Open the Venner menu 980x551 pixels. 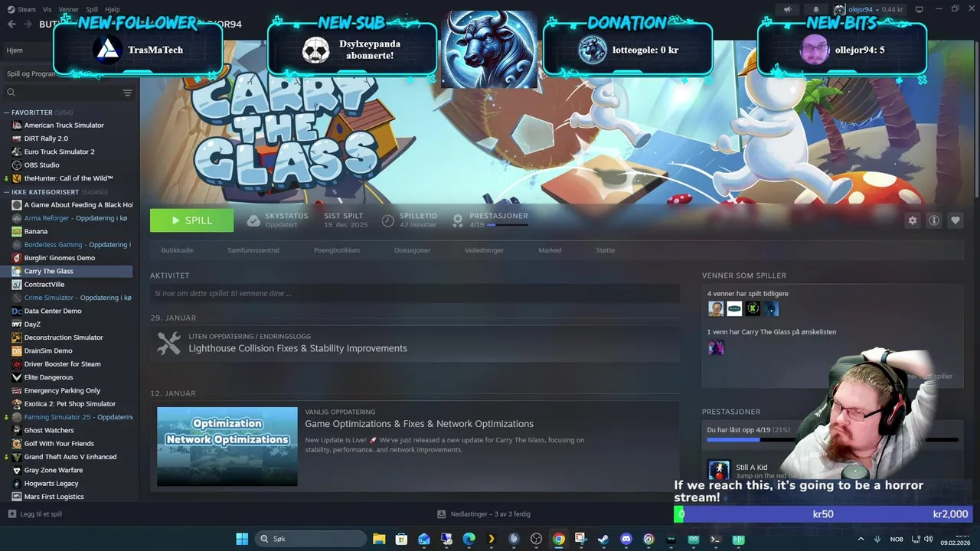pyautogui.click(x=69, y=9)
